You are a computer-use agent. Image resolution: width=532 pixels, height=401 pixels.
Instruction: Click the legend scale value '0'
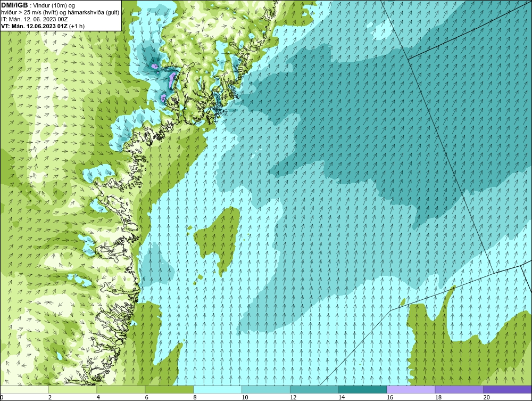[2, 397]
